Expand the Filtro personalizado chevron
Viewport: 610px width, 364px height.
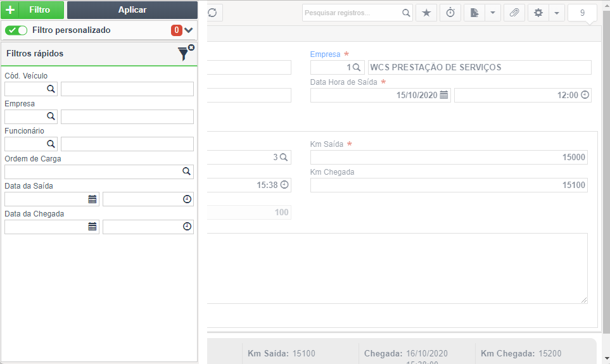point(189,30)
